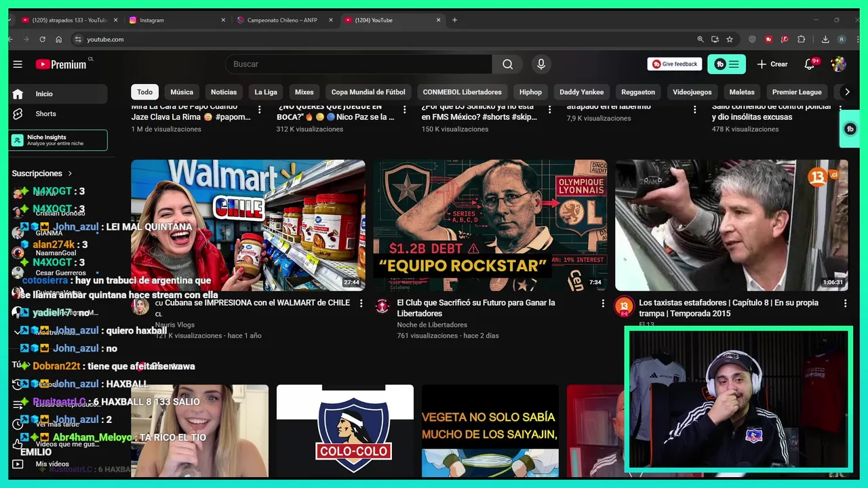
Task: Switch to the Instagram browser tab
Action: (176, 20)
